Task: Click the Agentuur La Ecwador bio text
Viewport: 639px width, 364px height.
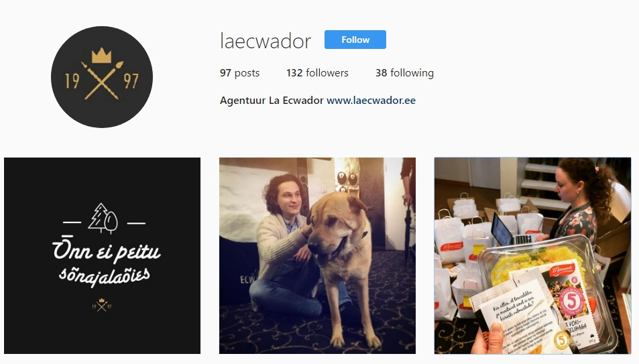Action: pyautogui.click(x=272, y=101)
